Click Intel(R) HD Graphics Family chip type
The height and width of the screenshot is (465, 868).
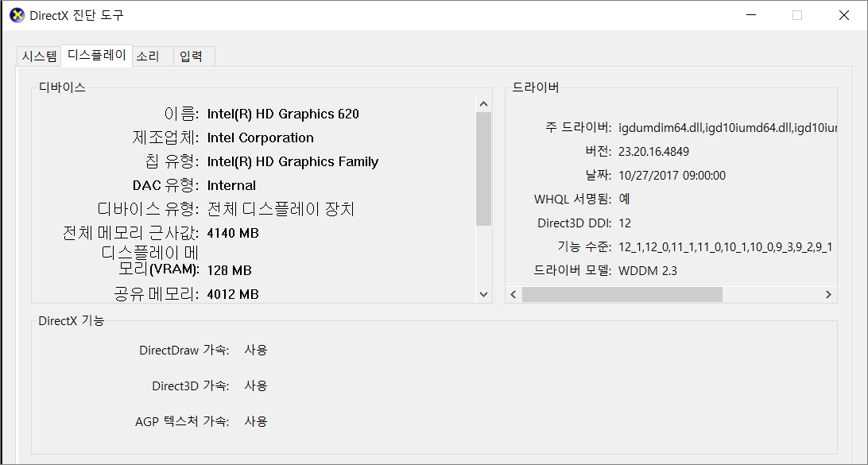[293, 161]
